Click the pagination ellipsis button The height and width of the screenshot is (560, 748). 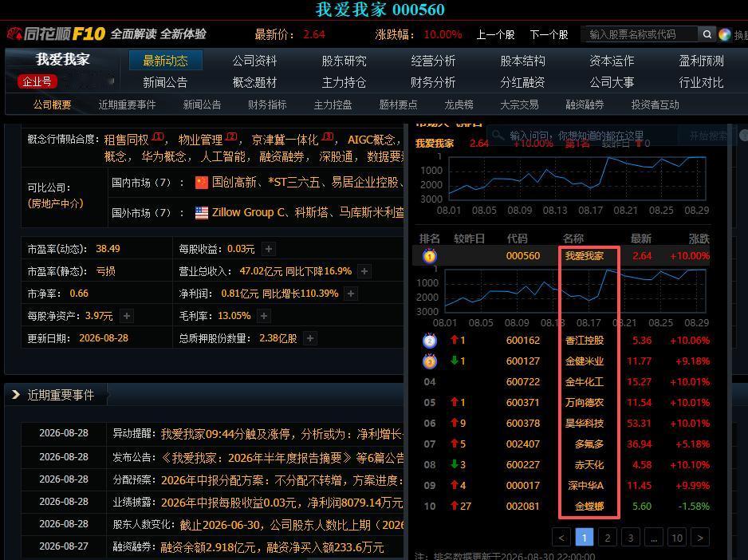(654, 538)
